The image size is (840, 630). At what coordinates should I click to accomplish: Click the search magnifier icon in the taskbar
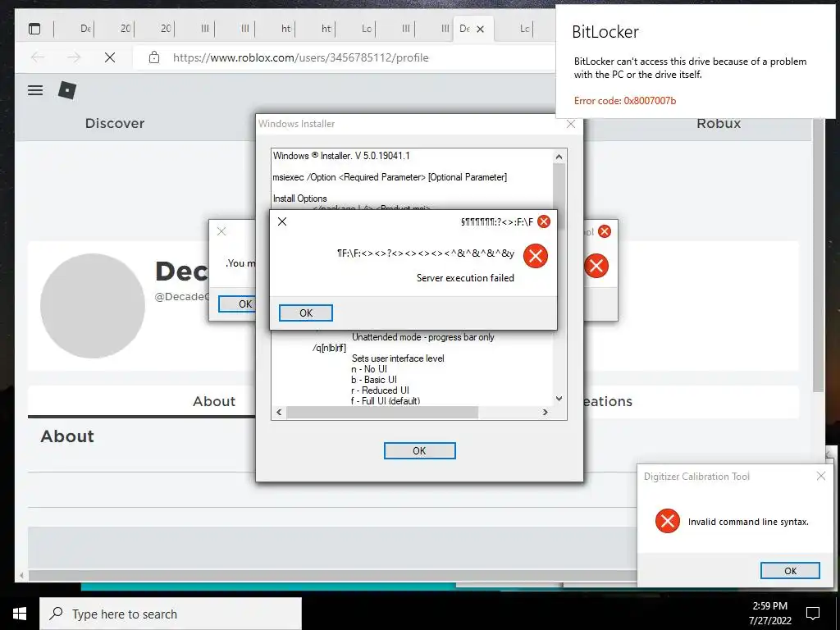[56, 614]
